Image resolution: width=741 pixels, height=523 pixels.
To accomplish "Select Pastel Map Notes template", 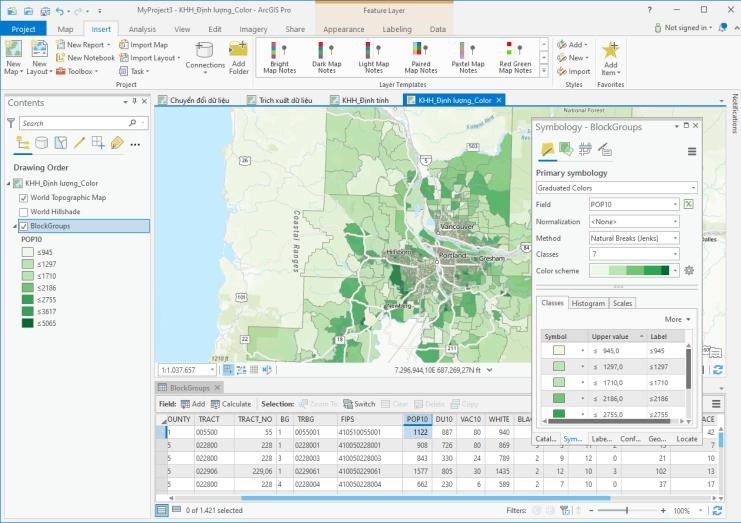I will (x=468, y=57).
